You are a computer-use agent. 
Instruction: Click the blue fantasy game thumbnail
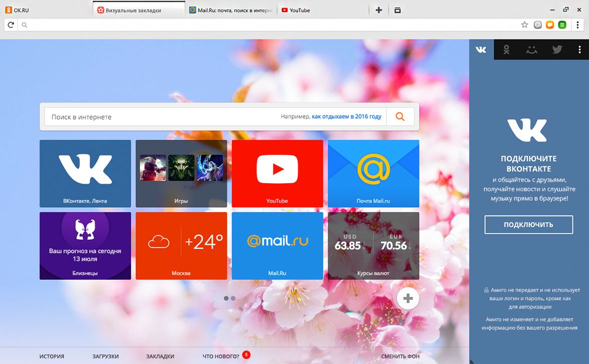(210, 168)
